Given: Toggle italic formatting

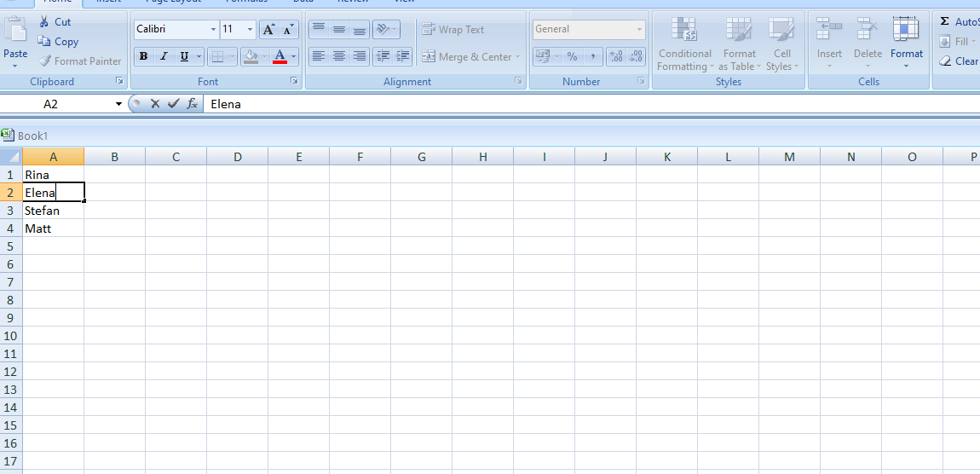Looking at the screenshot, I should click(x=164, y=57).
